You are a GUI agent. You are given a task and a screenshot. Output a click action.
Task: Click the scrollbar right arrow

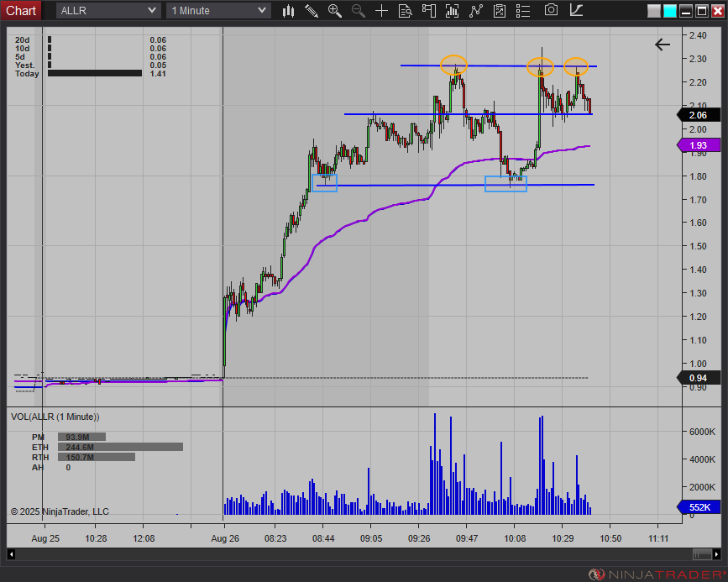pos(717,554)
